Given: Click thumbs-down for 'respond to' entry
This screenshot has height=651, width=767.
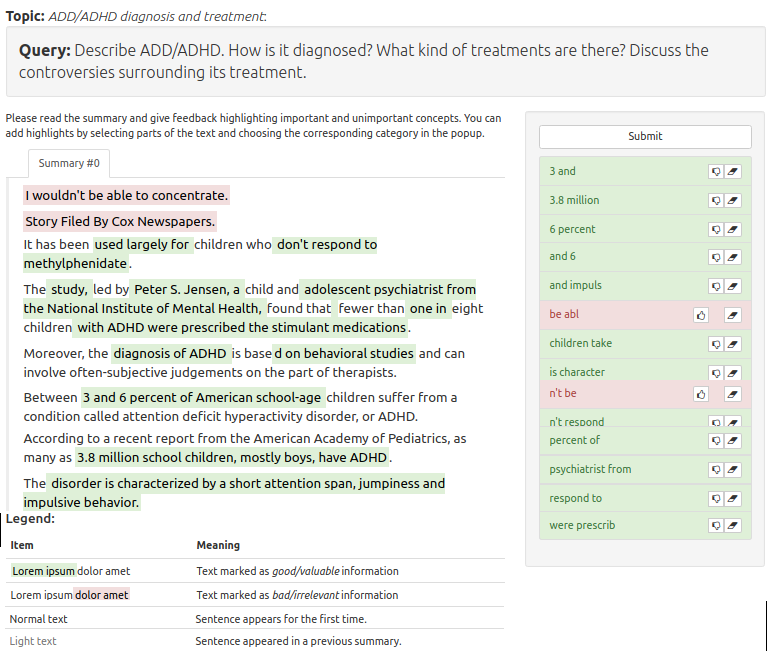Looking at the screenshot, I should [715, 499].
